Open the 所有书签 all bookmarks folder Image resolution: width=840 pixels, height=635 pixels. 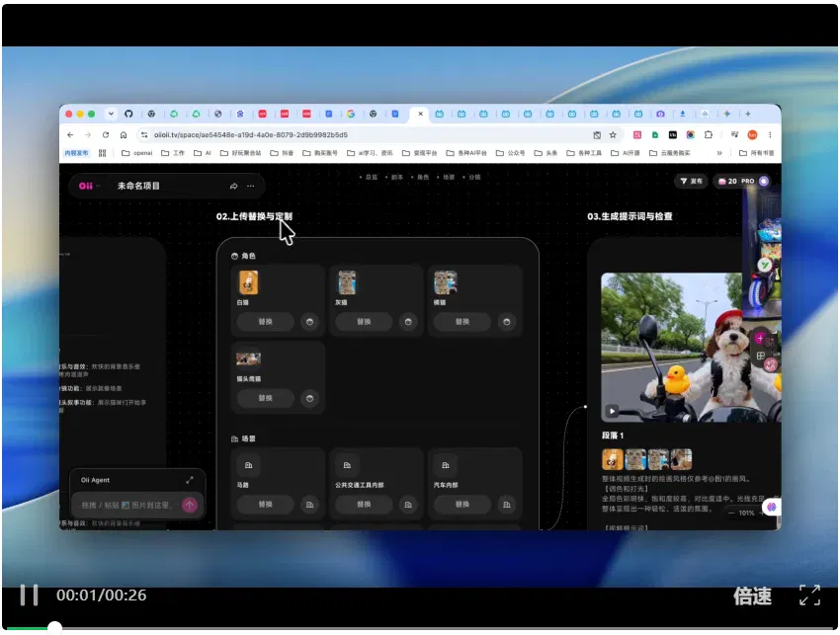(x=757, y=153)
